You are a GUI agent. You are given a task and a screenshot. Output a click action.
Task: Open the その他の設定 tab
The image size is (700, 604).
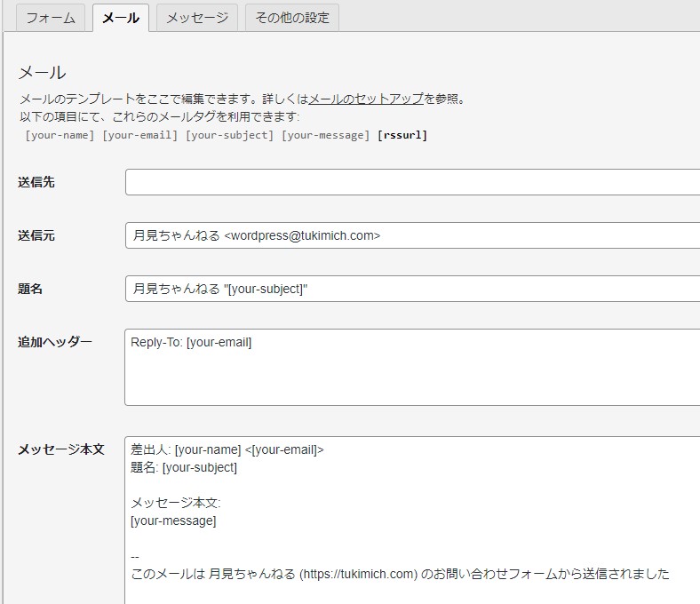292,18
